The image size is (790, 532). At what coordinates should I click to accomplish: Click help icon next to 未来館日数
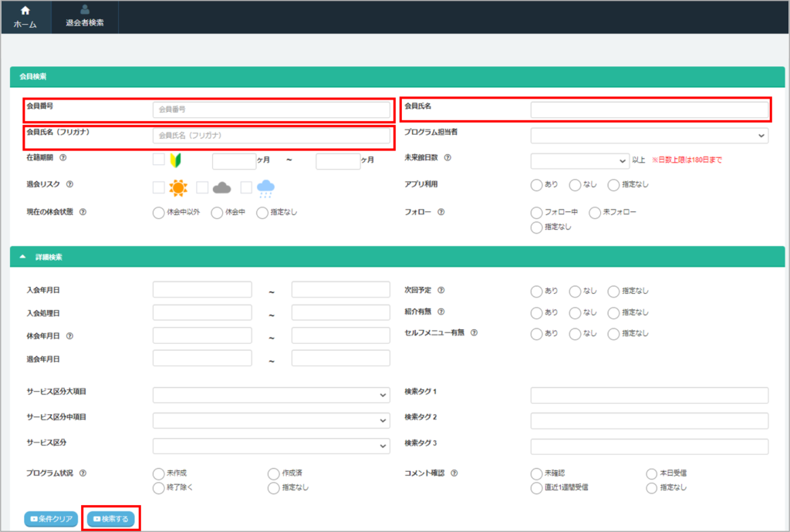pyautogui.click(x=447, y=159)
